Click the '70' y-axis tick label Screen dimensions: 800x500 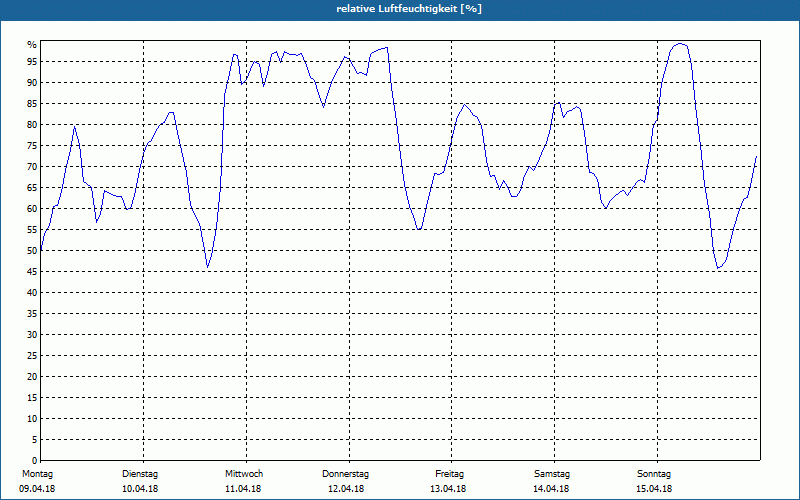point(32,167)
